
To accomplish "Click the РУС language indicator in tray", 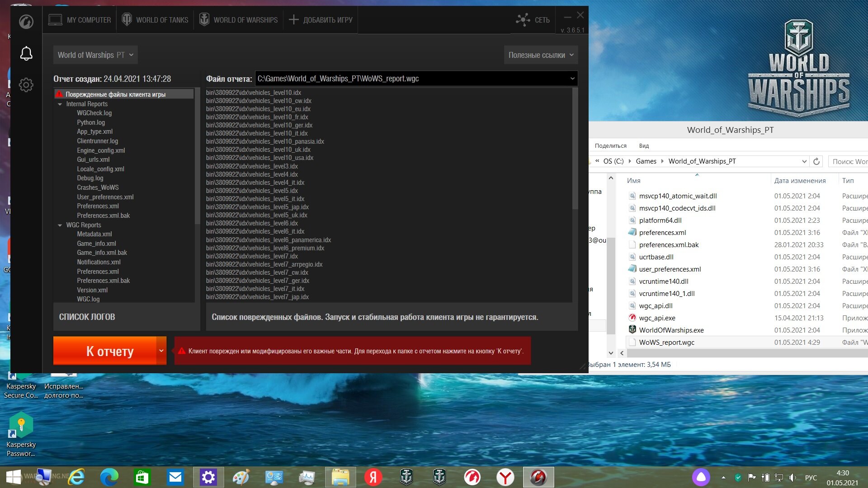I will (811, 478).
